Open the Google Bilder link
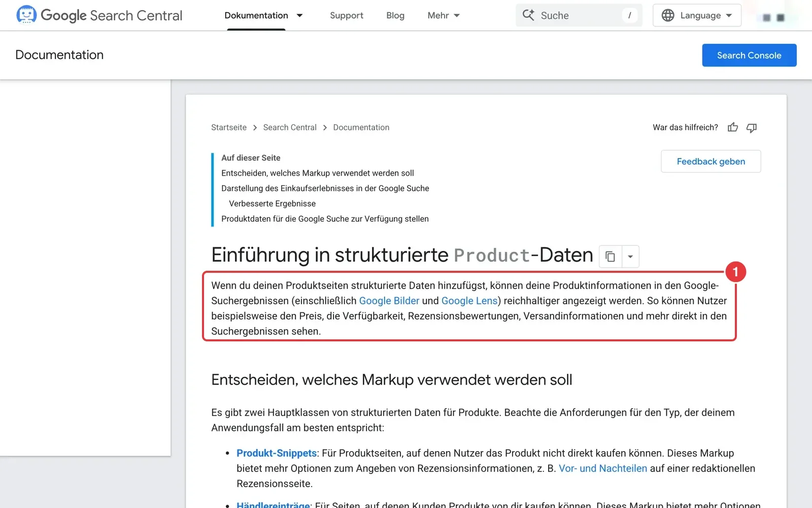Image resolution: width=812 pixels, height=508 pixels. pos(389,301)
